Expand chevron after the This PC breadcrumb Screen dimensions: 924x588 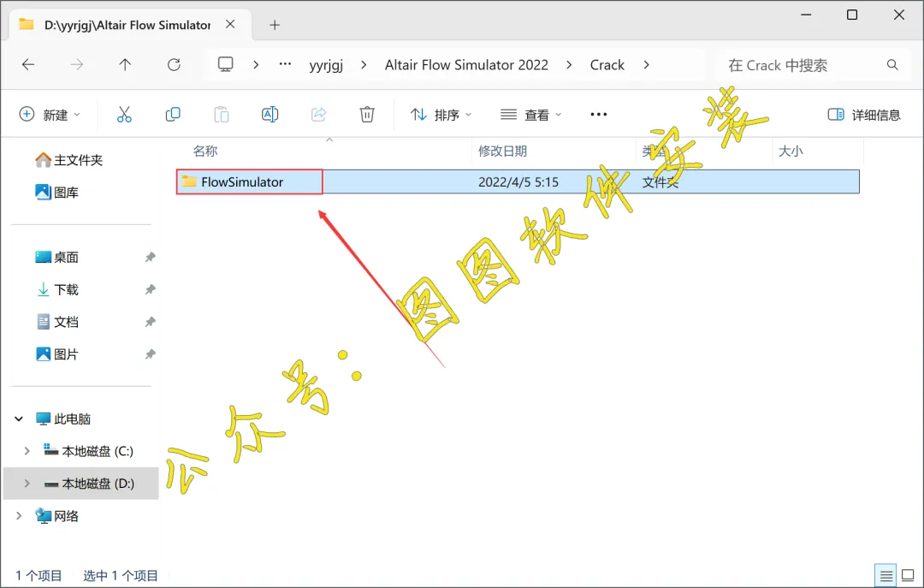coord(256,65)
